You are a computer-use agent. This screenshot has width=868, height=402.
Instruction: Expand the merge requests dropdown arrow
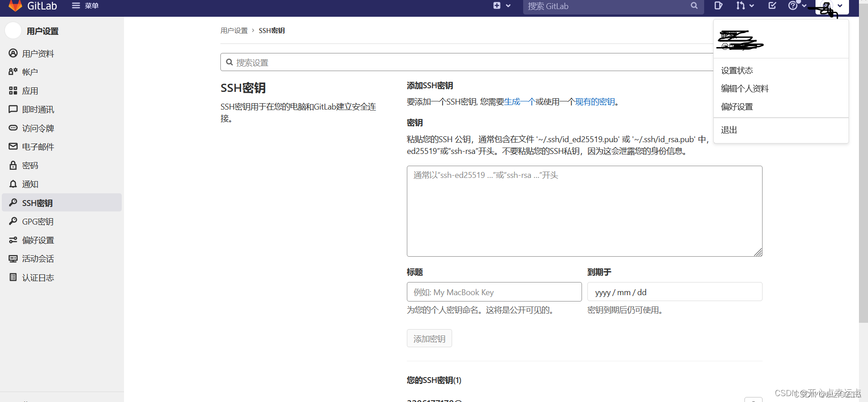click(752, 6)
